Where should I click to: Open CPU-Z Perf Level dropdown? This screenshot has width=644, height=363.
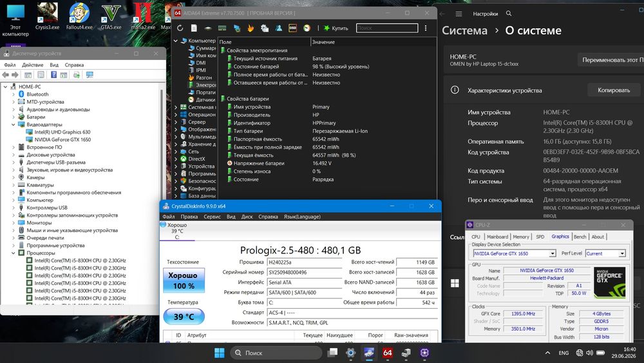(x=622, y=253)
